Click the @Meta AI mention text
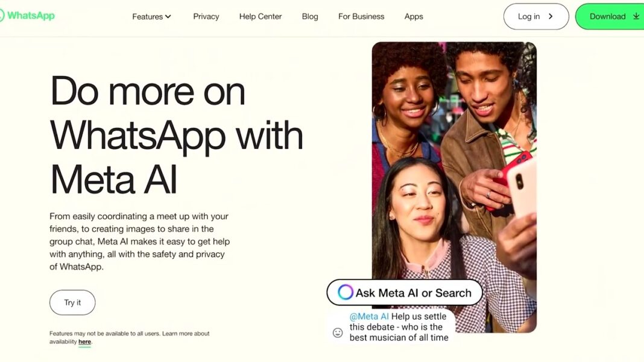Image resolution: width=644 pixels, height=362 pixels. tap(369, 316)
